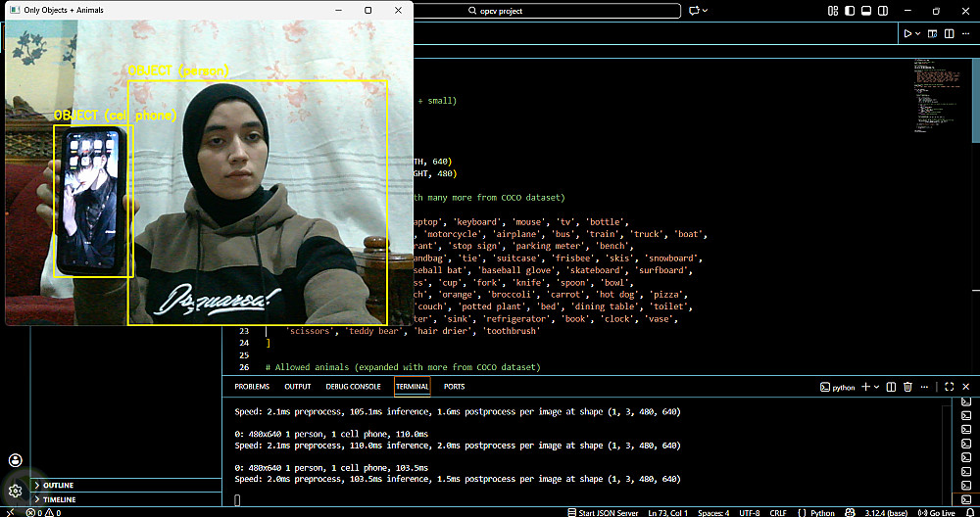Split the terminal
This screenshot has height=517, width=980.
point(892,387)
